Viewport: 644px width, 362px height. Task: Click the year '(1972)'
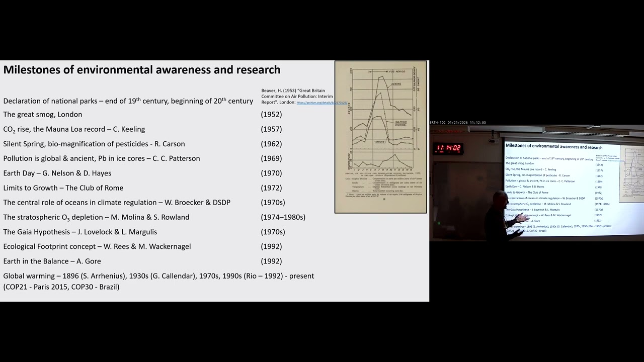pos(271,188)
